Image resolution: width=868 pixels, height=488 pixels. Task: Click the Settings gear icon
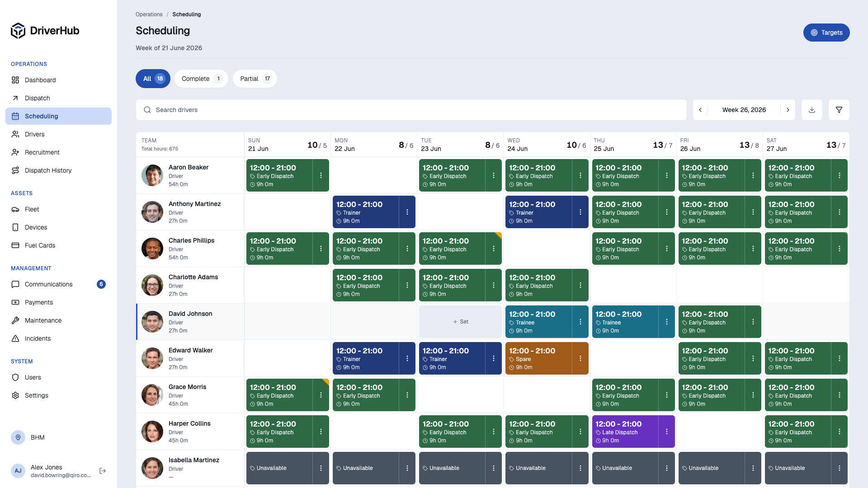point(15,395)
